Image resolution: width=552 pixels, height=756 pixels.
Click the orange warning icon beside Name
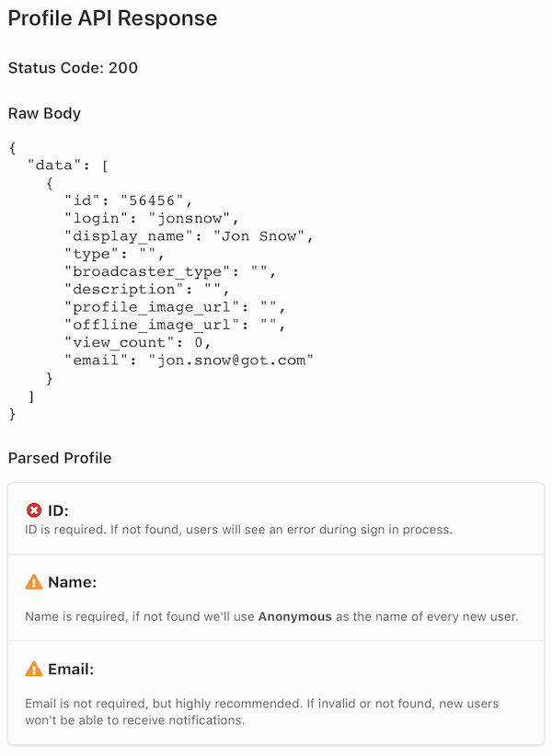coord(34,582)
